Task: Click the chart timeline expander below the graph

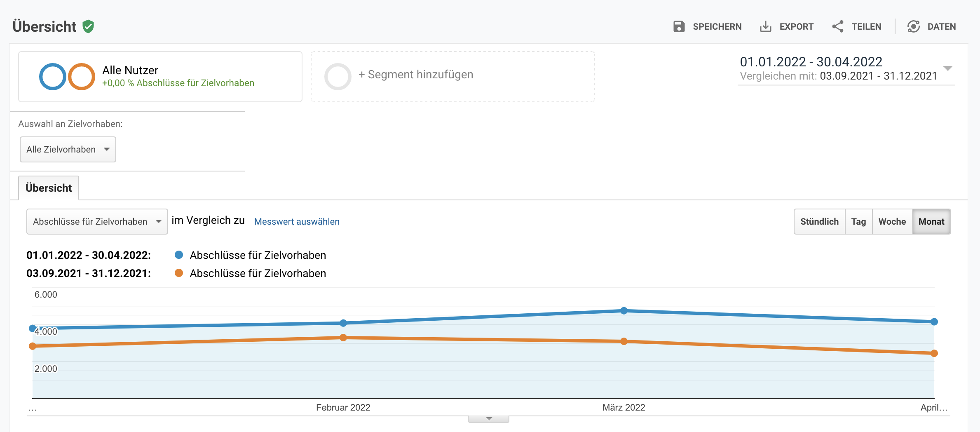Action: point(489,418)
